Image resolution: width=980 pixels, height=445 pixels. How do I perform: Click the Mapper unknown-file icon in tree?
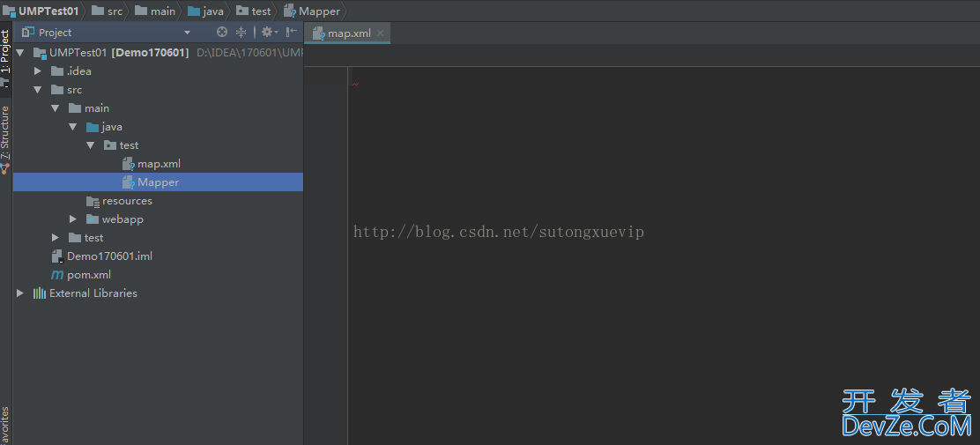pyautogui.click(x=128, y=182)
